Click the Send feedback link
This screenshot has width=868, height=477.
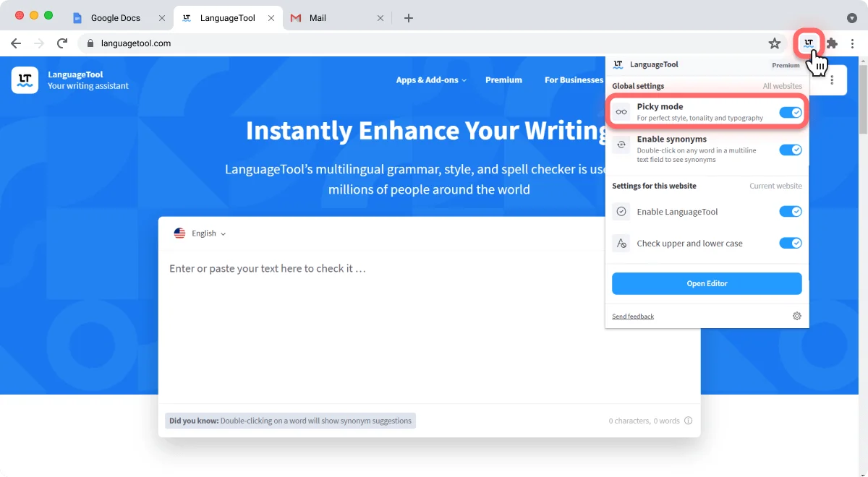click(x=632, y=316)
